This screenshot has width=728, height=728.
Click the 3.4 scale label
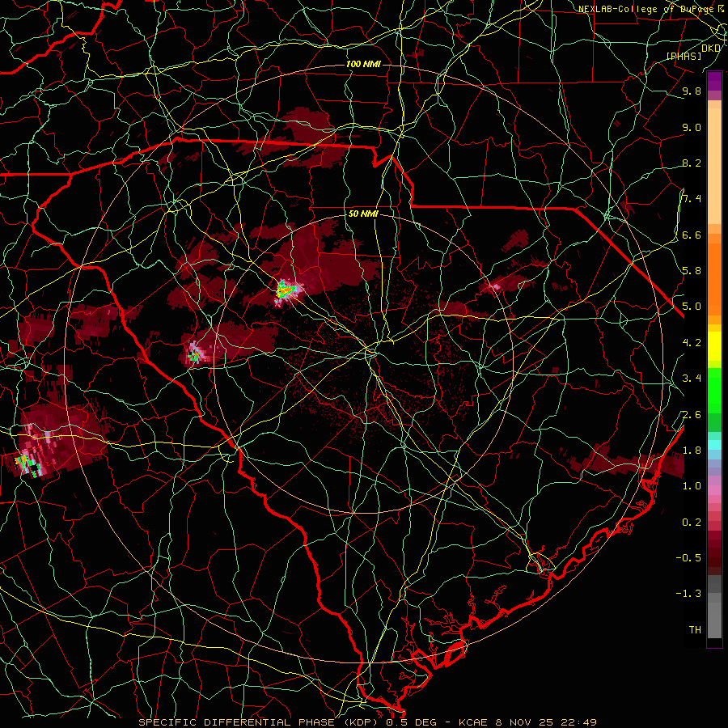tap(692, 378)
